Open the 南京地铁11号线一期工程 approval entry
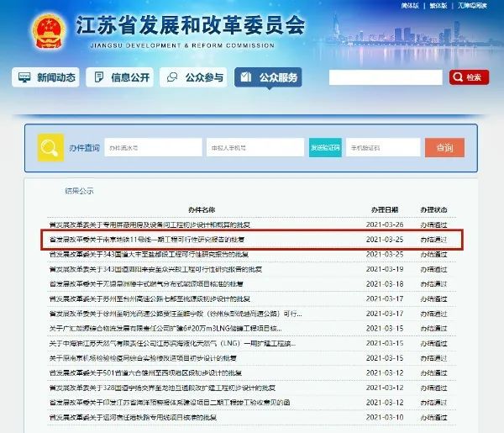Screen dimensions: 504x433 tap(147, 240)
